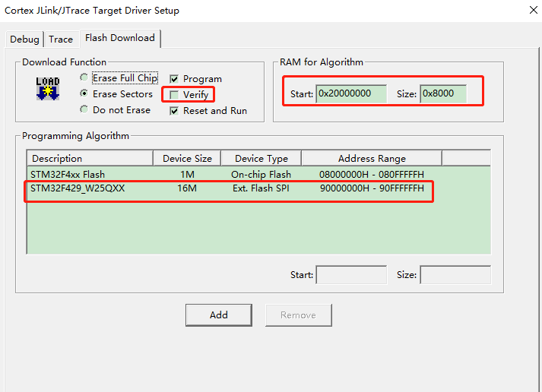Viewport: 542px width, 392px height.
Task: Enable the Verify checkbox
Action: [x=174, y=95]
